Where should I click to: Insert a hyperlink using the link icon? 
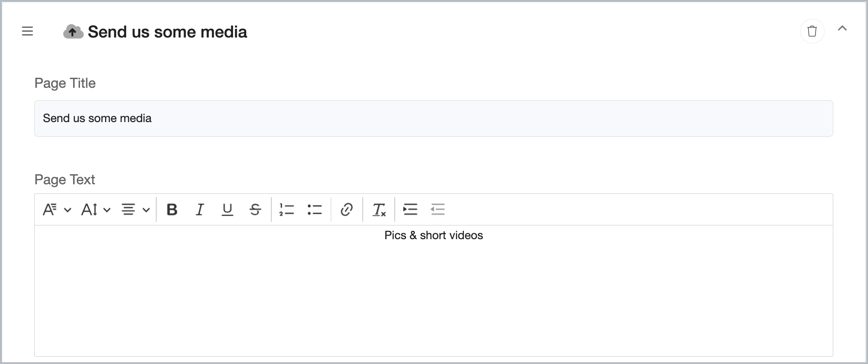[x=346, y=210]
